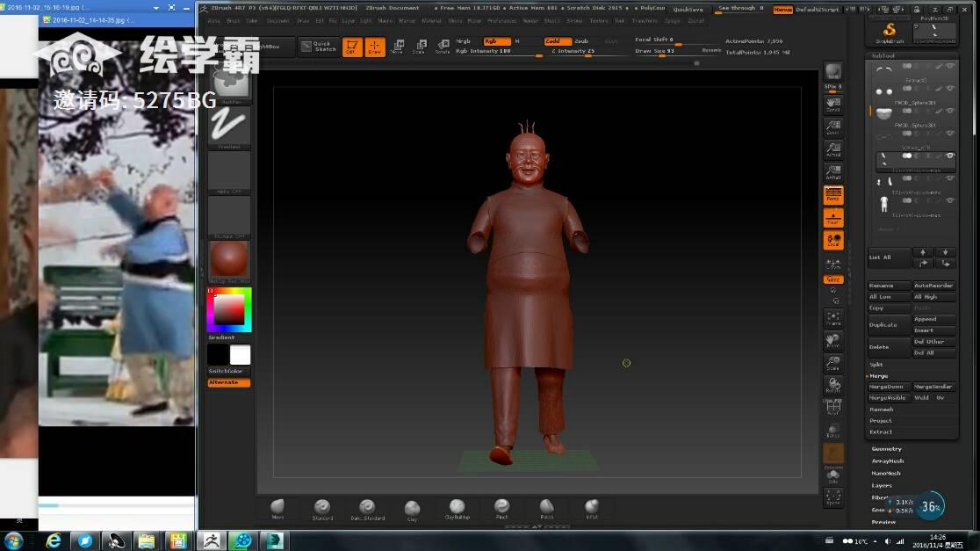Select the Move brush at bottom

click(277, 508)
